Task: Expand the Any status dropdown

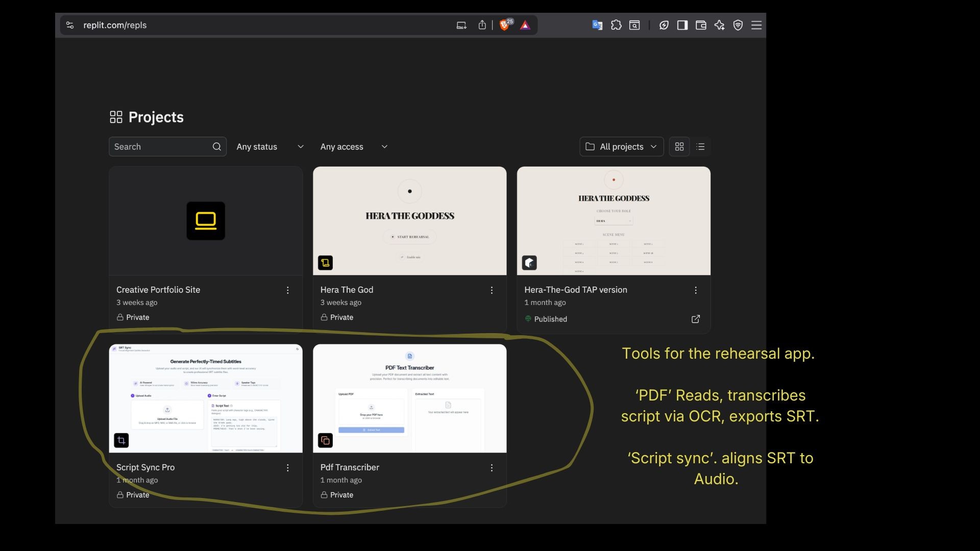Action: (269, 147)
